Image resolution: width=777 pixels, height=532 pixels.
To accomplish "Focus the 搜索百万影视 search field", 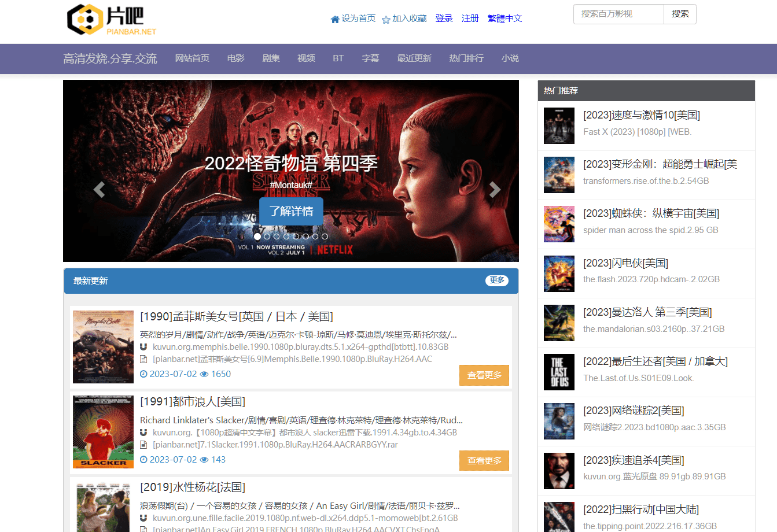I will [x=618, y=14].
